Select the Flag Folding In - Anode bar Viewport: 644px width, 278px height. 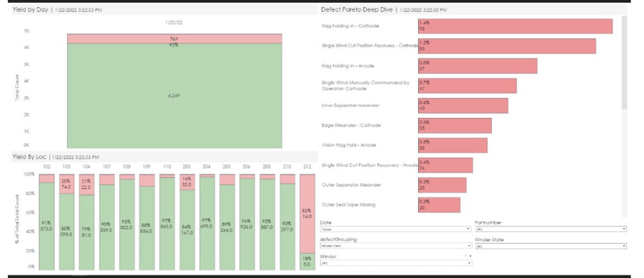[477, 66]
